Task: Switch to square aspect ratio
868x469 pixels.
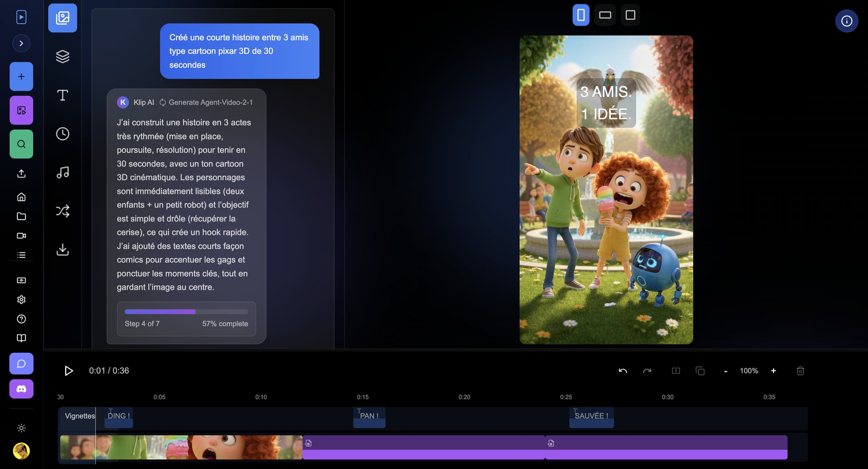Action: [630, 15]
